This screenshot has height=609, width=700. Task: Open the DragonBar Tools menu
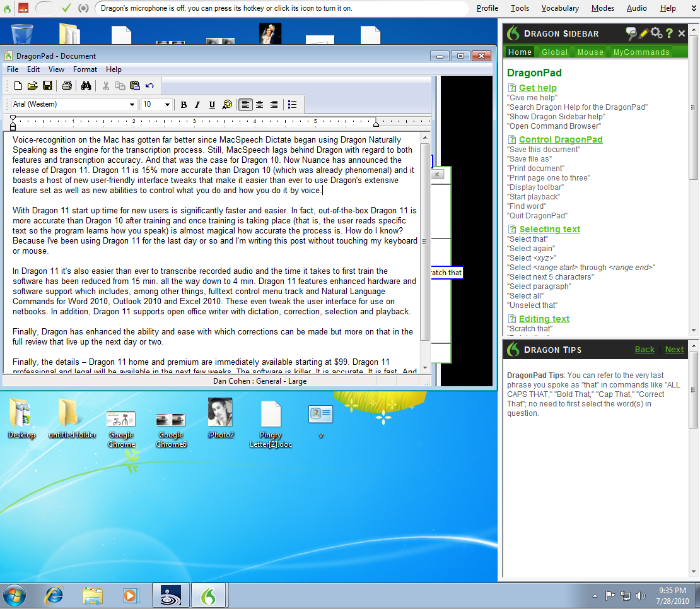click(520, 8)
